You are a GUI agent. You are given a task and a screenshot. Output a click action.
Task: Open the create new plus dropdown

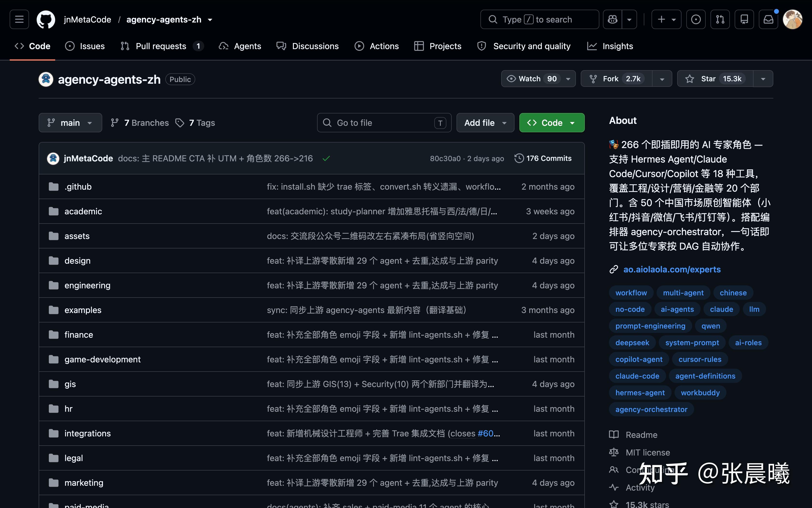(x=666, y=20)
